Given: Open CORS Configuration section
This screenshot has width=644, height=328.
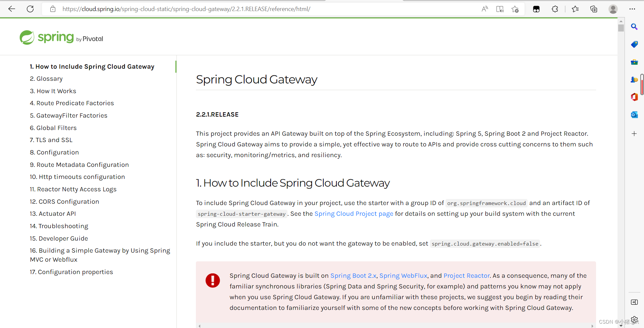Looking at the screenshot, I should click(x=64, y=202).
